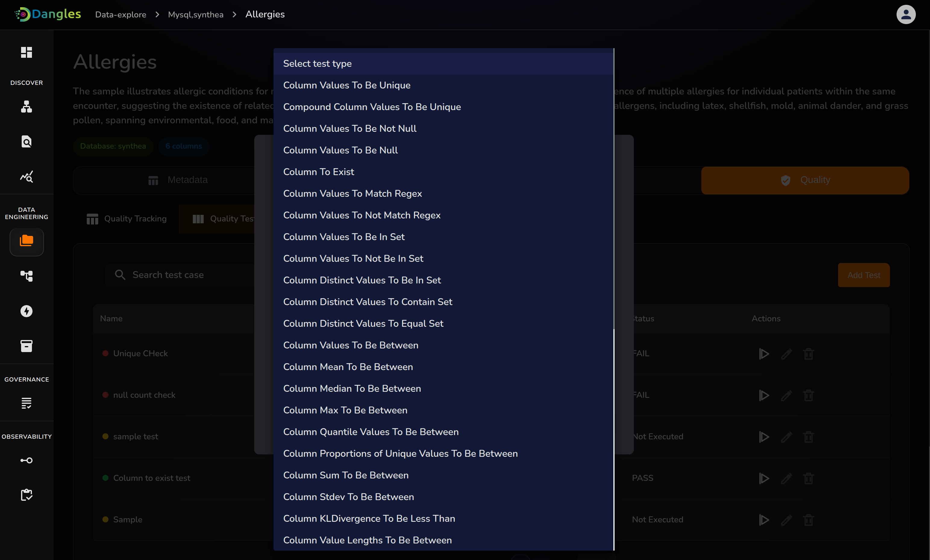Open the document search icon in sidebar
930x560 pixels.
coord(27,141)
